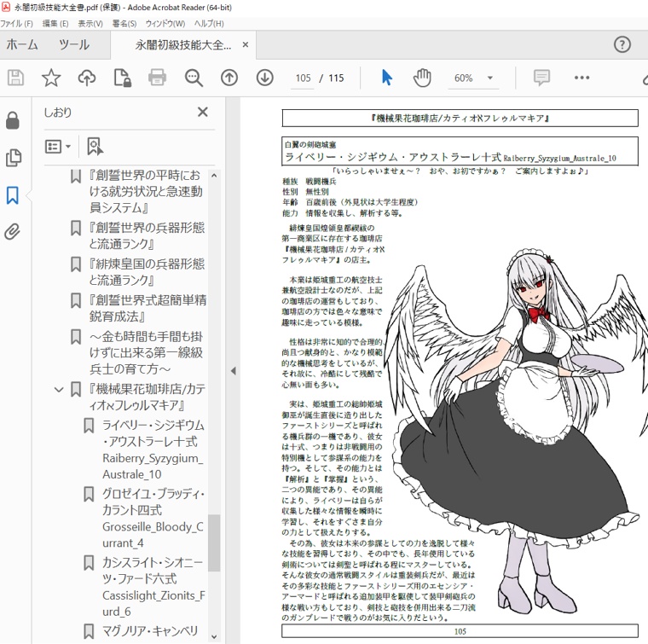Click the comment speech bubble icon
The height and width of the screenshot is (644, 648).
click(541, 78)
